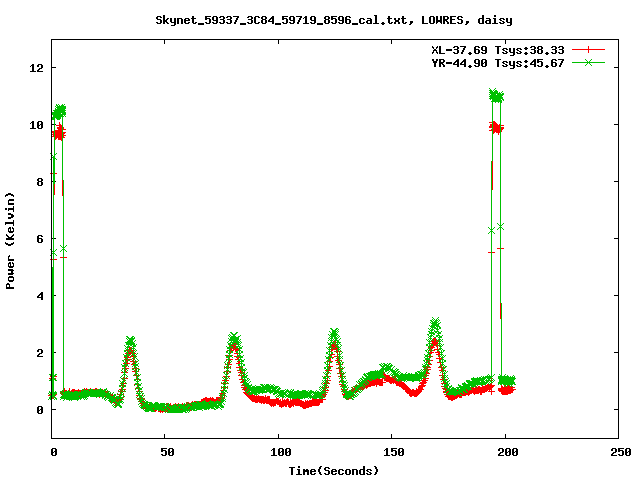The width and height of the screenshot is (640, 480).
Task: Click the red trace dip near 110 seconds
Action: (304, 405)
